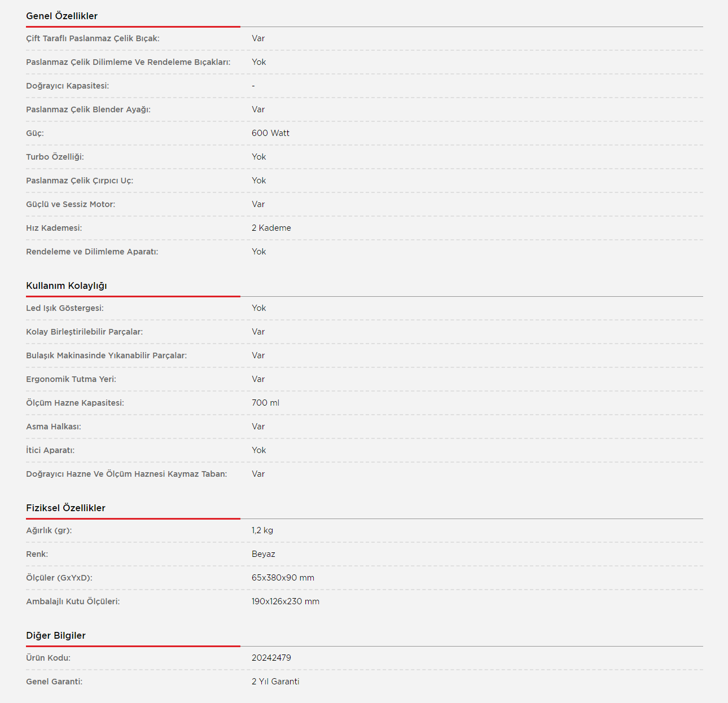
Task: Click the 190x126x230 mm box size value
Action: (x=285, y=601)
